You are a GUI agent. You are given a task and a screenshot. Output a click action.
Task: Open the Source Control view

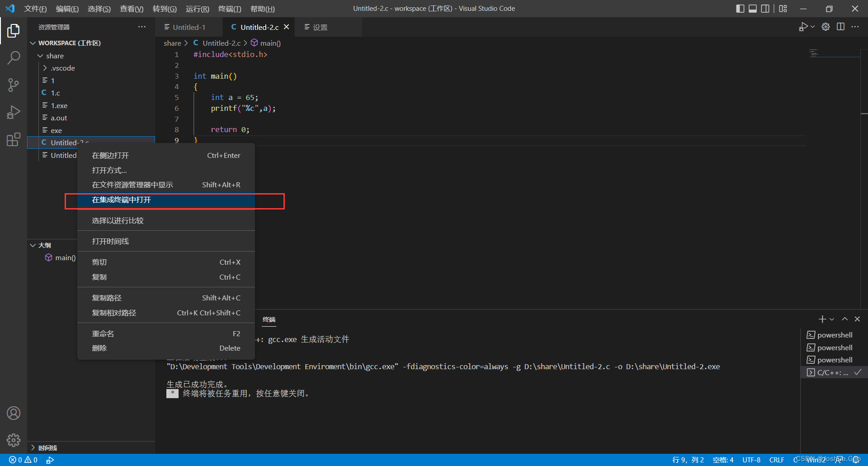point(14,85)
